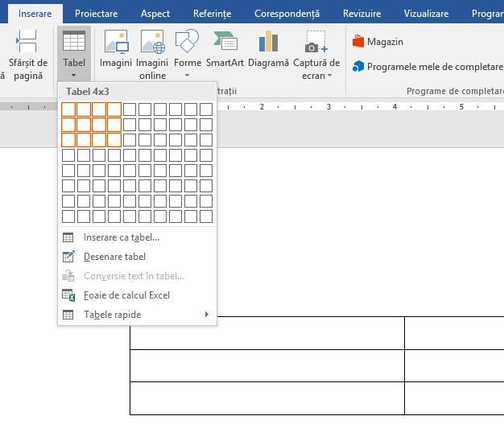Image resolution: width=504 pixels, height=445 pixels.
Task: Click the highlighted 4x3 grid cell
Action: pos(114,140)
